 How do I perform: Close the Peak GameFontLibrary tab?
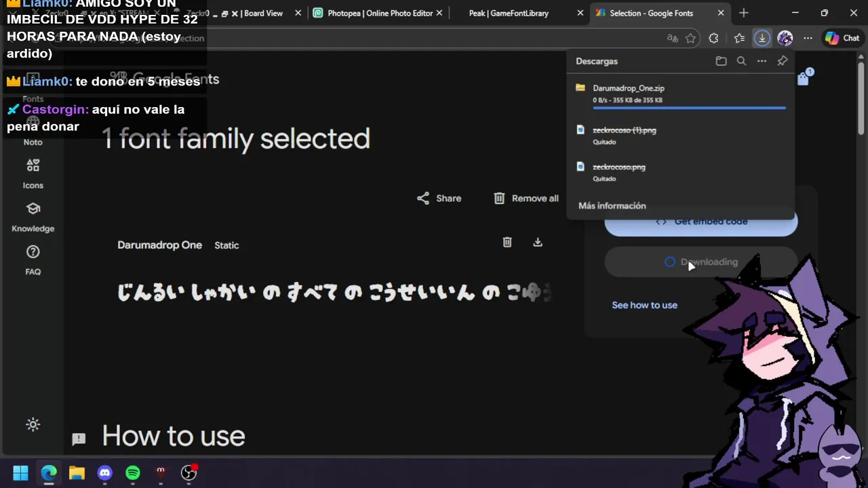click(580, 13)
